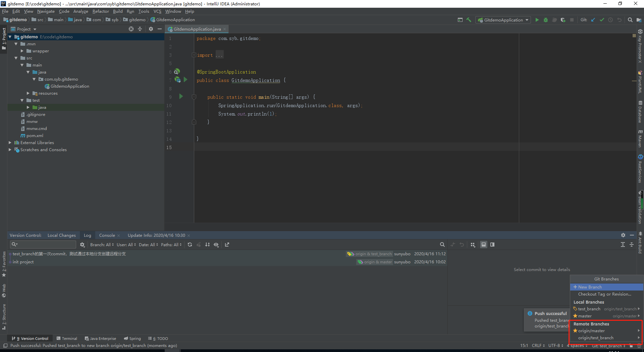Open the Project view type dropdown
644x352 pixels.
tap(23, 29)
